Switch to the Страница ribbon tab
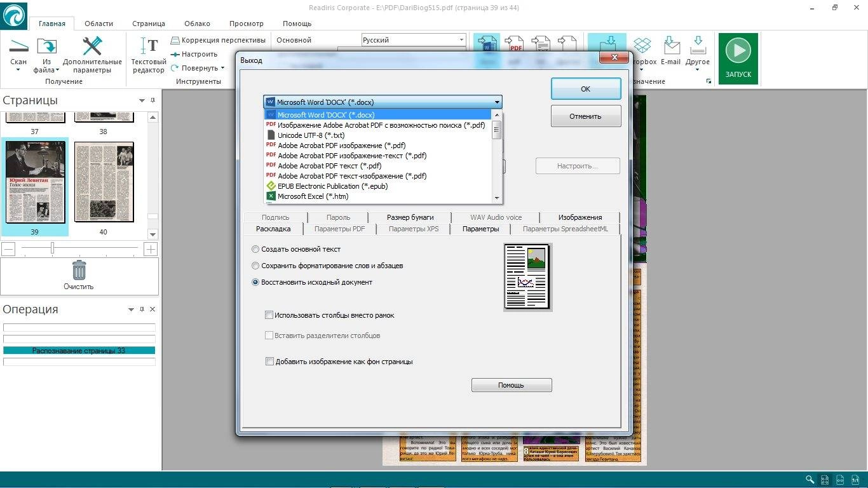 pos(149,24)
